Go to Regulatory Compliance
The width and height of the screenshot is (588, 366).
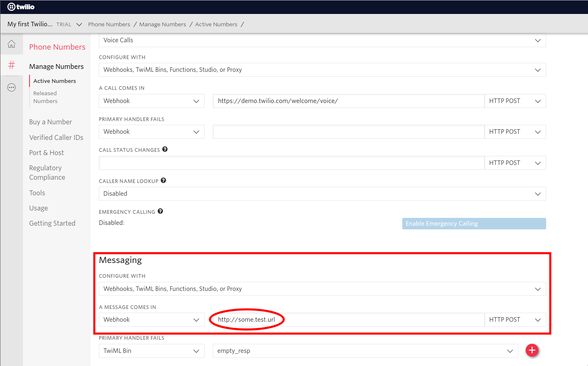click(x=47, y=173)
